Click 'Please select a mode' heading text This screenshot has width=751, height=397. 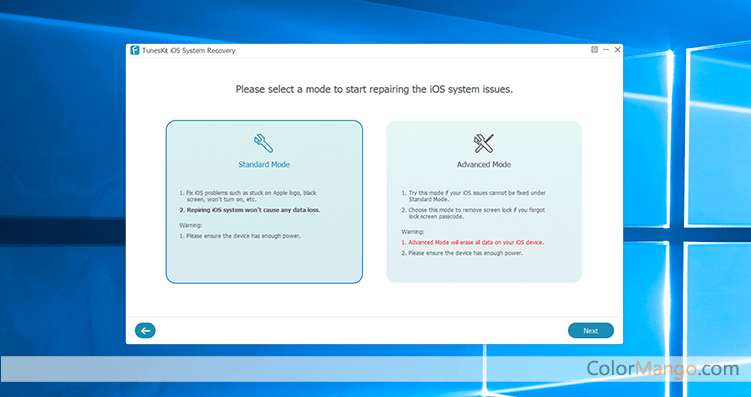point(374,90)
